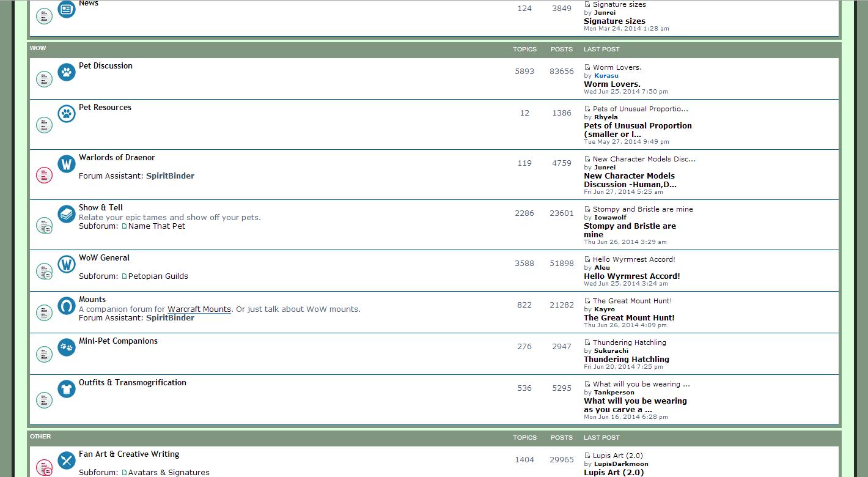Open the WoW General forum

tap(104, 258)
